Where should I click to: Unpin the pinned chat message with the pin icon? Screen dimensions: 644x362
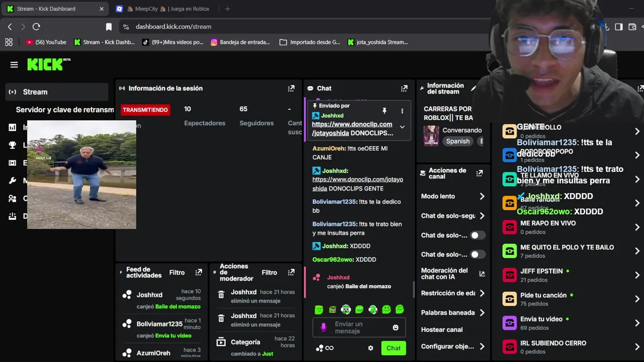pyautogui.click(x=384, y=111)
